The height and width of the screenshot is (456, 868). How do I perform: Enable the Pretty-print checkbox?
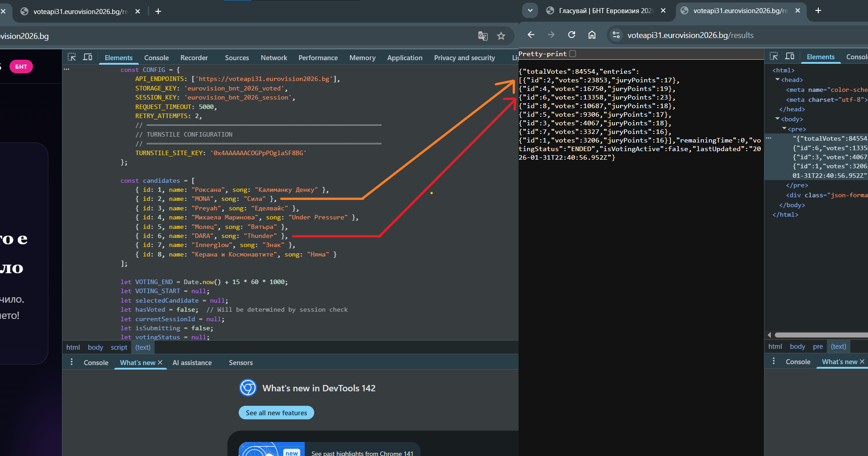click(x=573, y=54)
